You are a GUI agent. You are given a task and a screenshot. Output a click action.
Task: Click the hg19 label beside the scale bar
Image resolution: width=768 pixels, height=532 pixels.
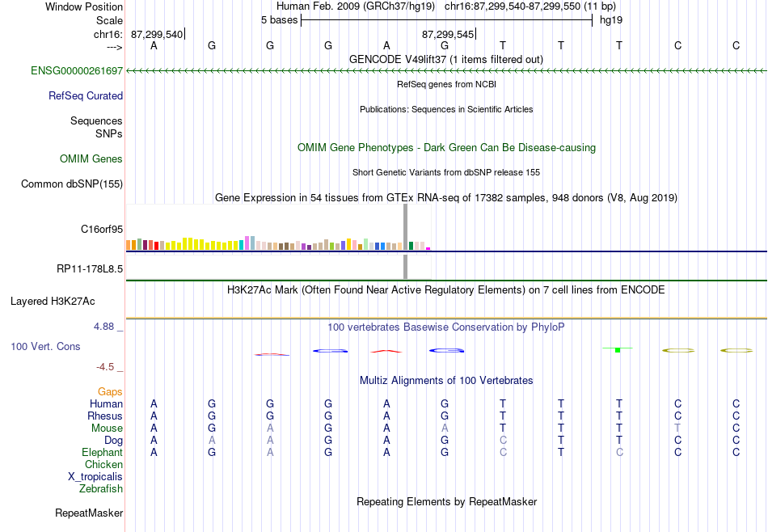point(611,20)
